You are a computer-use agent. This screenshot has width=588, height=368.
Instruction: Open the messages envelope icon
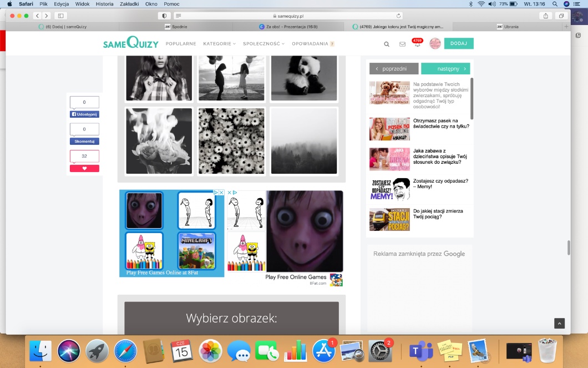click(x=402, y=44)
